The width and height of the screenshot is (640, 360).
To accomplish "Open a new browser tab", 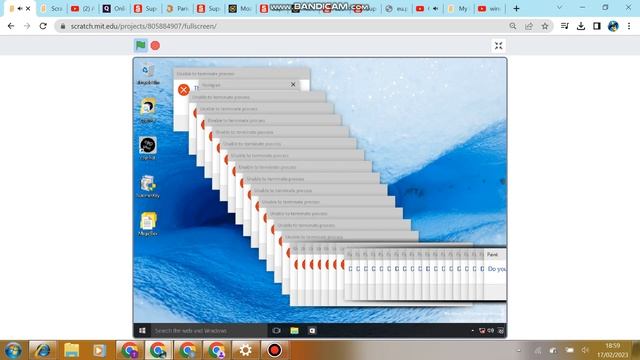I will pos(516,9).
